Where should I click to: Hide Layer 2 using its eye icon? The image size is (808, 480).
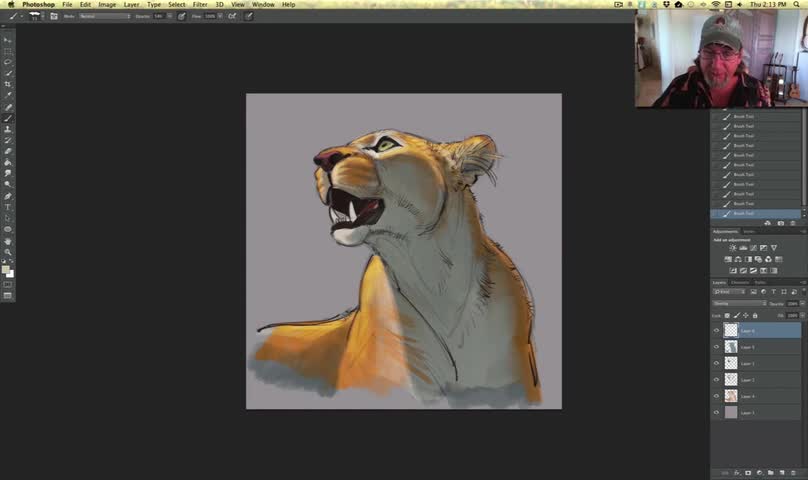coord(716,380)
